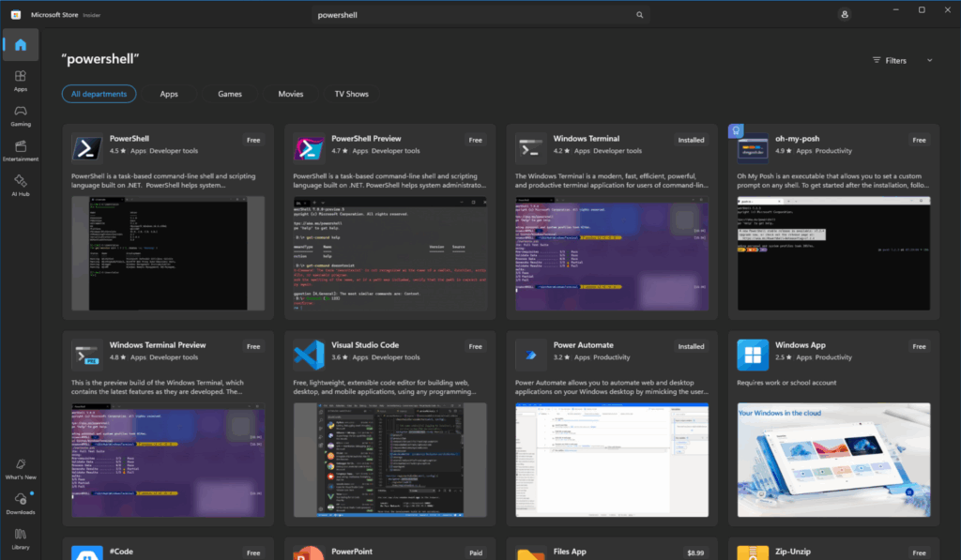Click the Paid badge on PowerPoint
961x560 pixels.
point(475,552)
